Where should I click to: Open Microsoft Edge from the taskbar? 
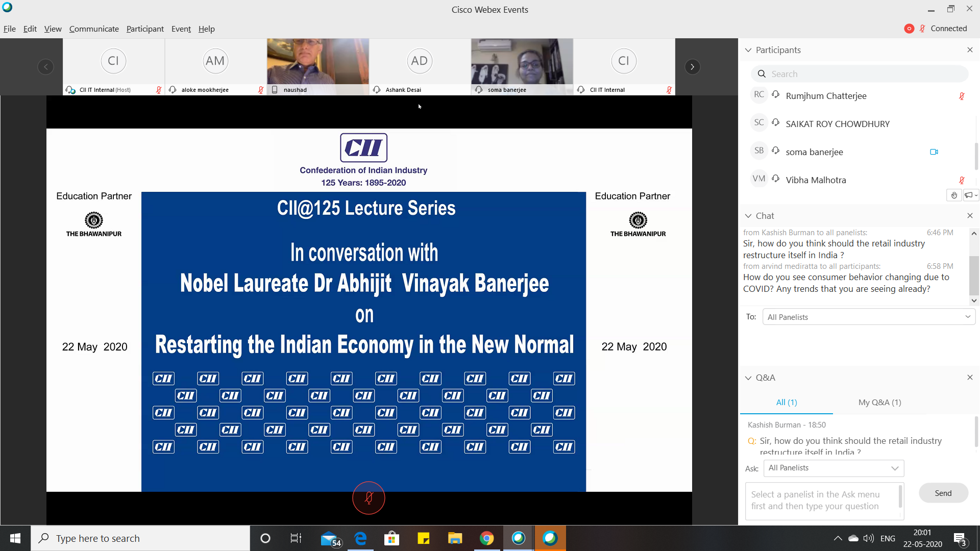[360, 538]
